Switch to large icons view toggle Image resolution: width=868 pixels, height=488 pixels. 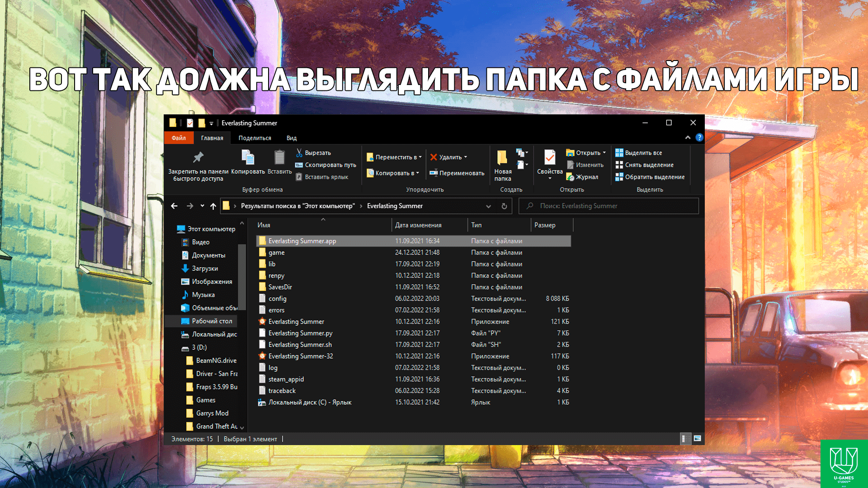pyautogui.click(x=697, y=439)
